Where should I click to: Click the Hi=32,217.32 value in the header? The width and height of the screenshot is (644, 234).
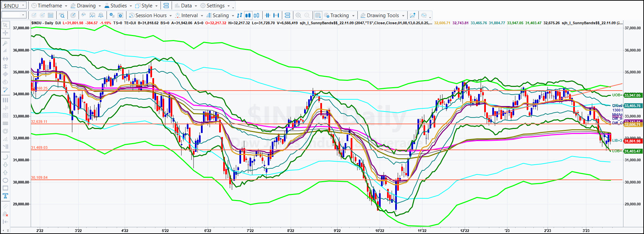click(239, 23)
